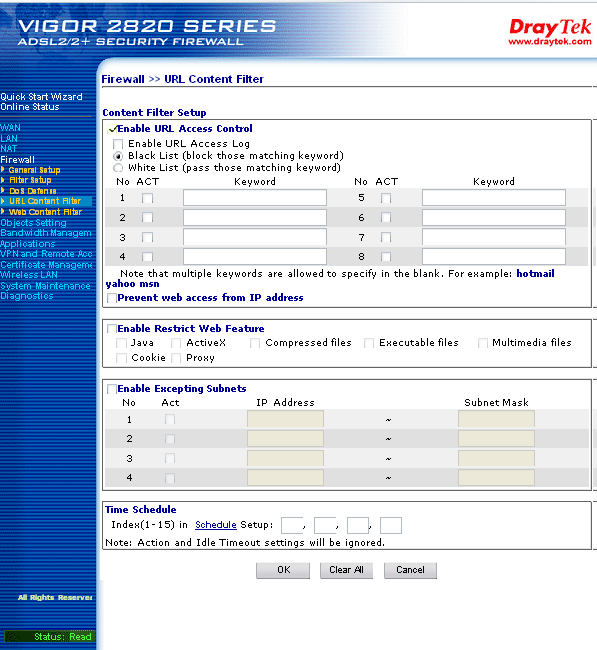Viewport: 597px width, 650px height.
Task: Enable Restrict Web Feature checkbox
Action: tap(112, 329)
